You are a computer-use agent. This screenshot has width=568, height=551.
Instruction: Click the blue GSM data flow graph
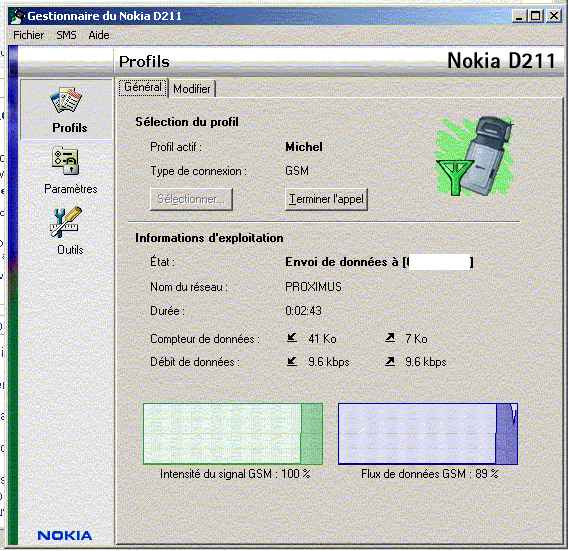428,434
